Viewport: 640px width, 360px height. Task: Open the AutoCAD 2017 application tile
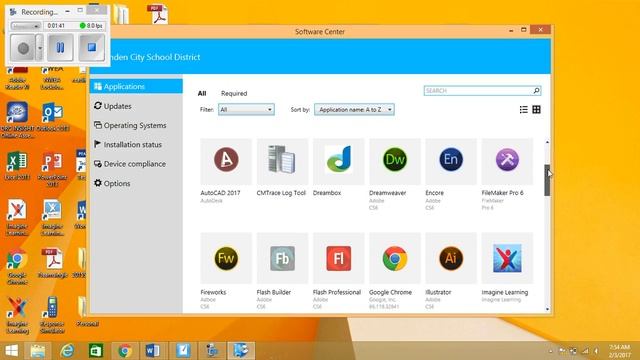[x=226, y=161]
